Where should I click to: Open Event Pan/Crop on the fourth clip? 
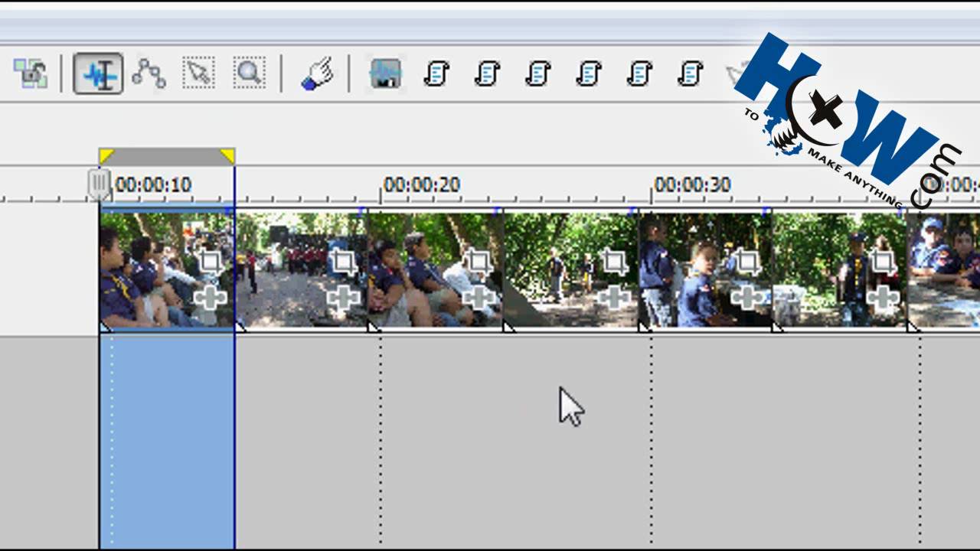point(613,262)
